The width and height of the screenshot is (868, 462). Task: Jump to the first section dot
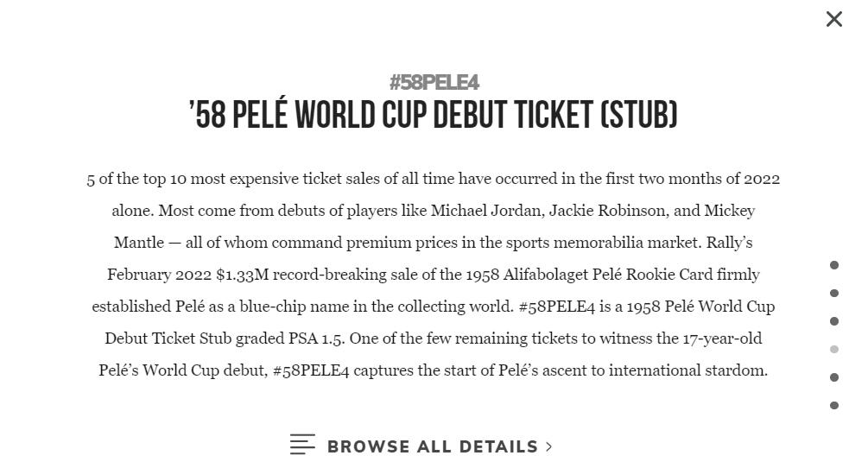coord(834,265)
